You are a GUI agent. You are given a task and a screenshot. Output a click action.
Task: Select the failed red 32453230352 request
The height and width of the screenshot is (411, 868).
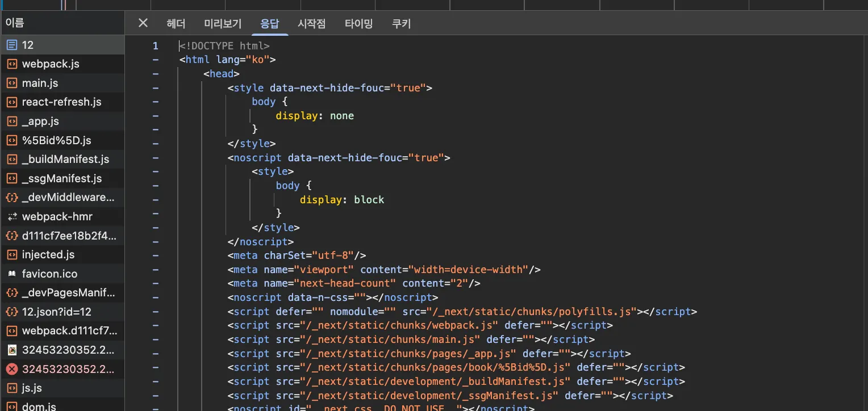click(x=62, y=369)
